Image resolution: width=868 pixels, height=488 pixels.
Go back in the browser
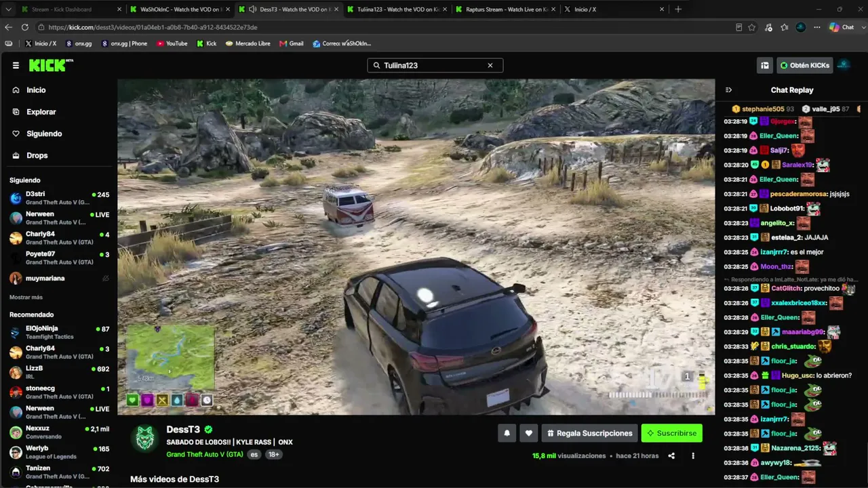[8, 27]
